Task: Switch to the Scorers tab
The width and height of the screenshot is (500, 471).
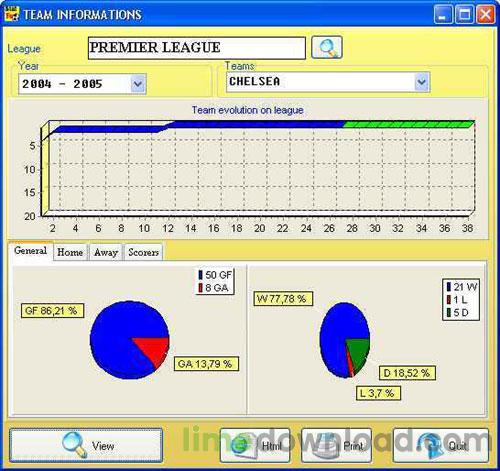Action: pyautogui.click(x=143, y=252)
